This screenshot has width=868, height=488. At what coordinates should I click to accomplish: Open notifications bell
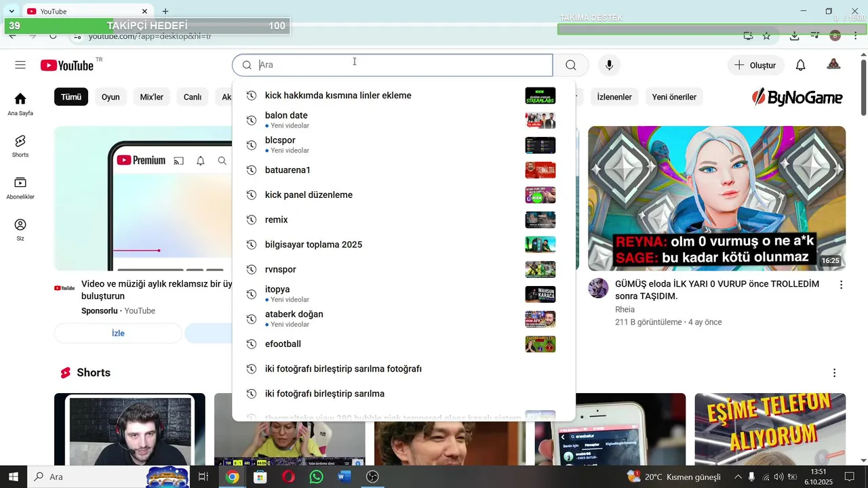(x=800, y=65)
